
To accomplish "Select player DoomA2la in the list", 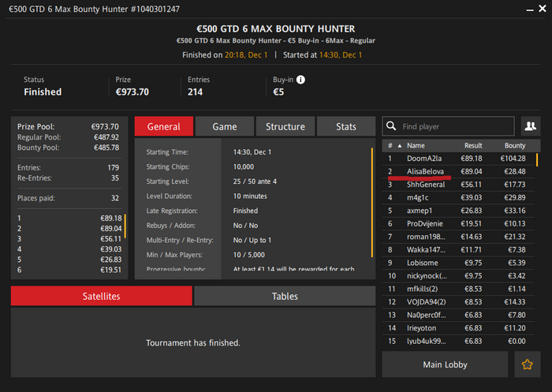I will pos(458,159).
